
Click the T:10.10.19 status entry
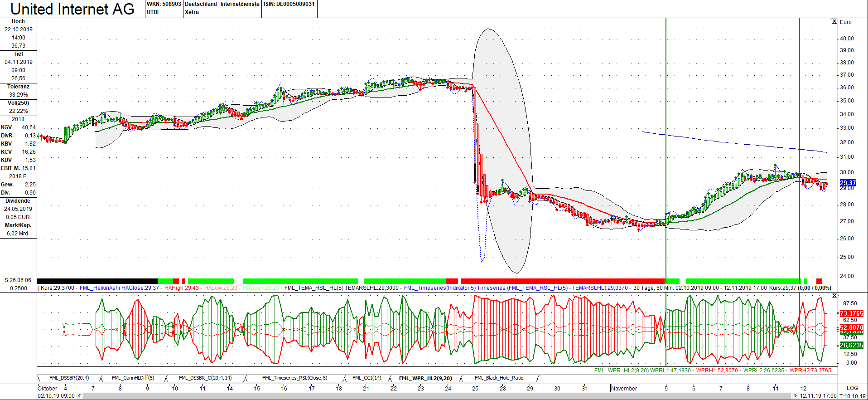tap(853, 396)
